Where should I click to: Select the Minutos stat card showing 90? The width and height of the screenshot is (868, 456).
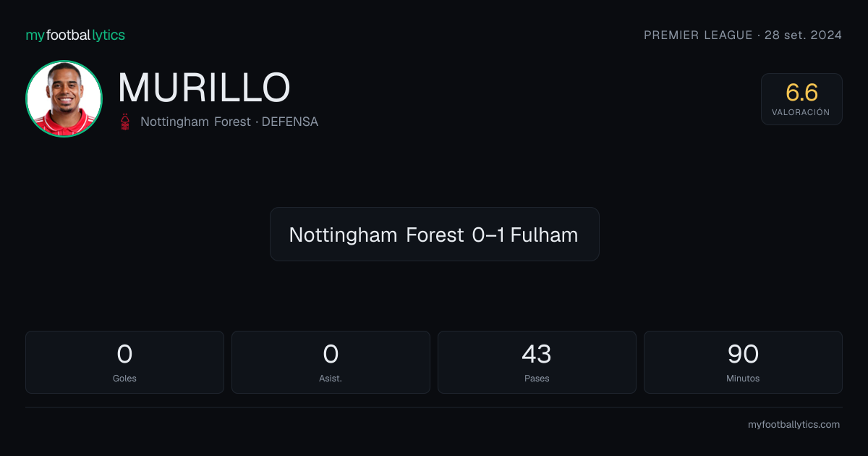pyautogui.click(x=743, y=362)
